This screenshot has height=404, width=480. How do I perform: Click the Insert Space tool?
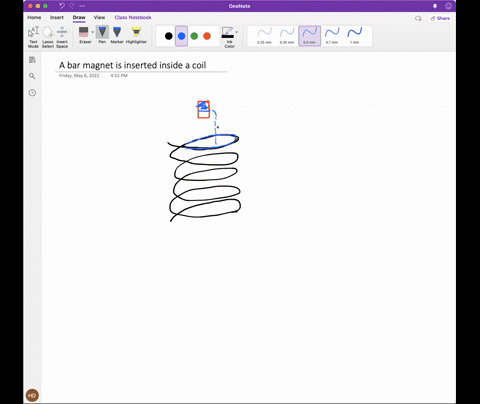coord(62,37)
